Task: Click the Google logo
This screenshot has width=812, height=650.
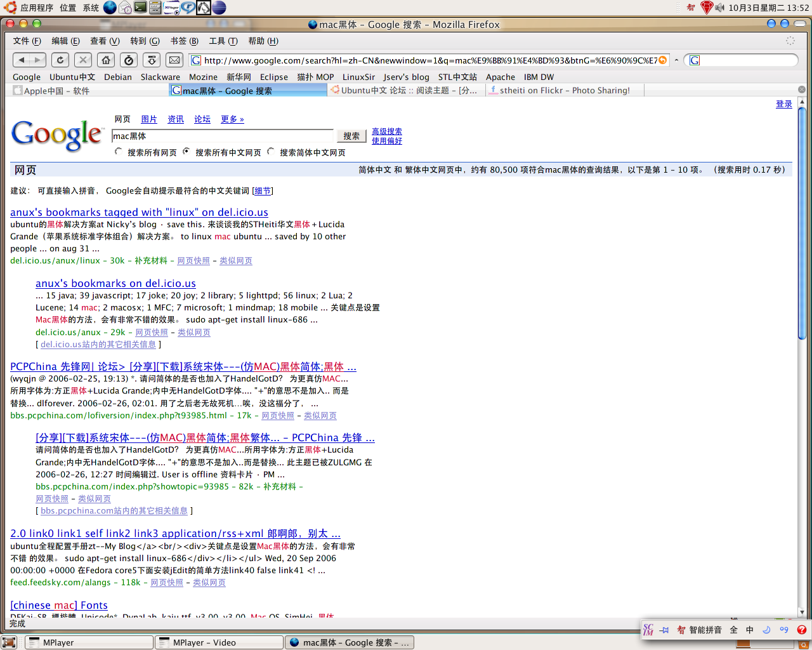Action: click(x=57, y=135)
